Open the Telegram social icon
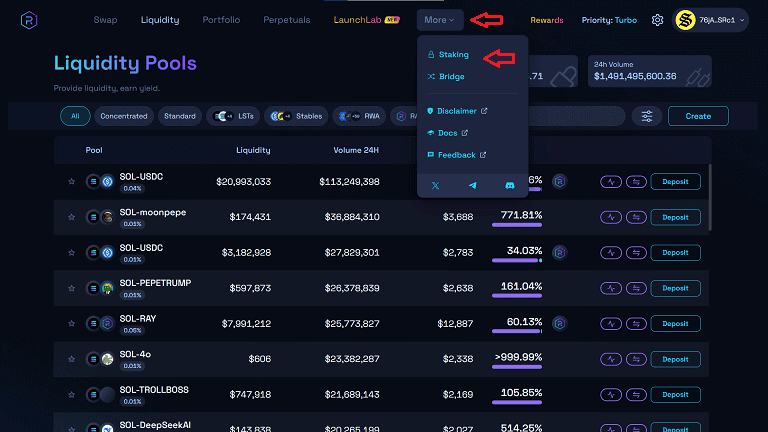Viewport: 768px width, 432px height. (x=473, y=186)
